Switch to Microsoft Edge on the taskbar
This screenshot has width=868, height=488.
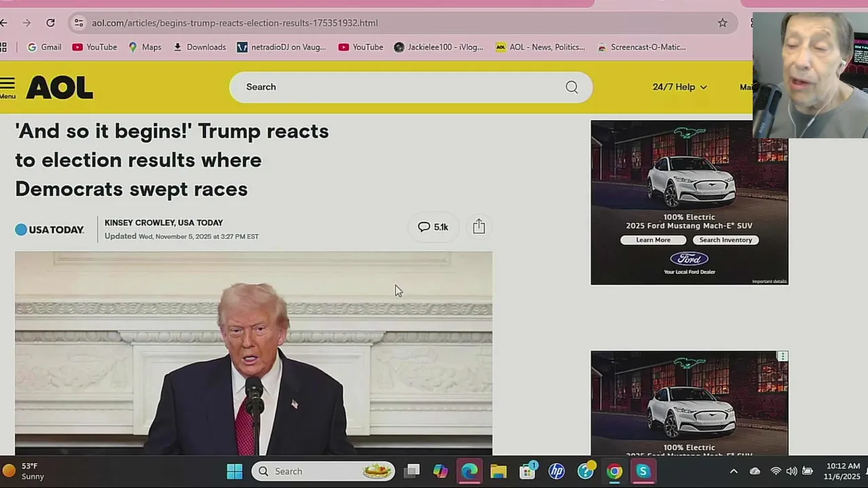(x=469, y=471)
